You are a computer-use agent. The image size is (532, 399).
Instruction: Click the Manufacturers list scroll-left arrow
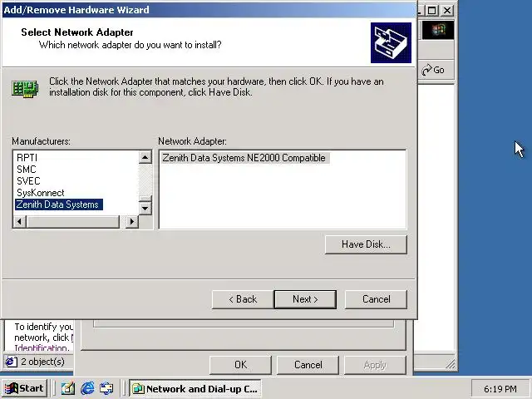click(x=20, y=222)
